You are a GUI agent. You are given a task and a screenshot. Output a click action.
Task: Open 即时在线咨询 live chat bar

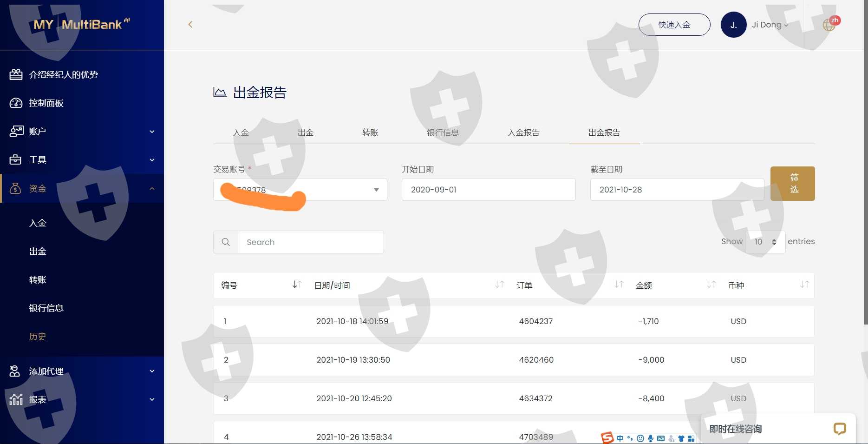tap(778, 429)
